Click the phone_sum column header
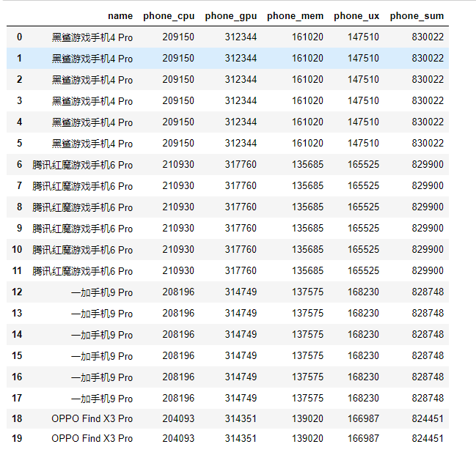 tap(417, 16)
